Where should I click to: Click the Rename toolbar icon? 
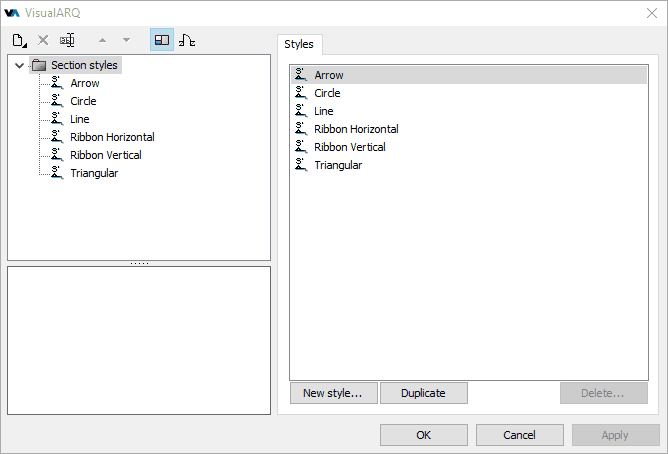[x=67, y=40]
